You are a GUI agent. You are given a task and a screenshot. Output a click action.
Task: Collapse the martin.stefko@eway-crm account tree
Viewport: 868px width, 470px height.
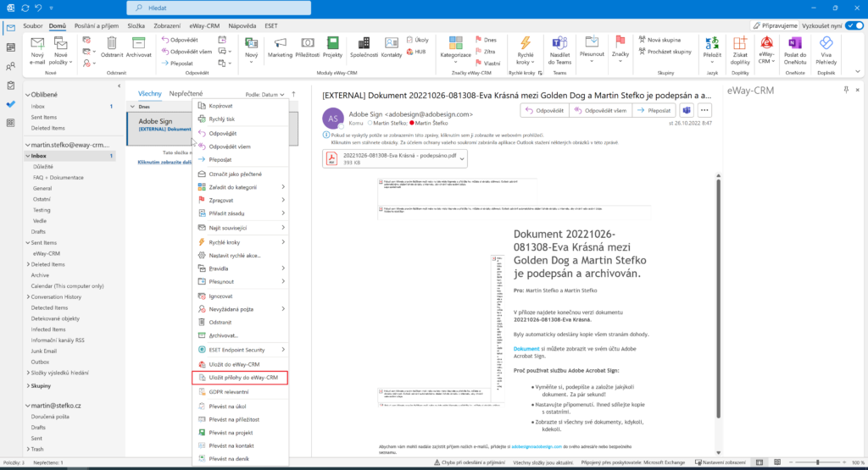click(x=28, y=145)
